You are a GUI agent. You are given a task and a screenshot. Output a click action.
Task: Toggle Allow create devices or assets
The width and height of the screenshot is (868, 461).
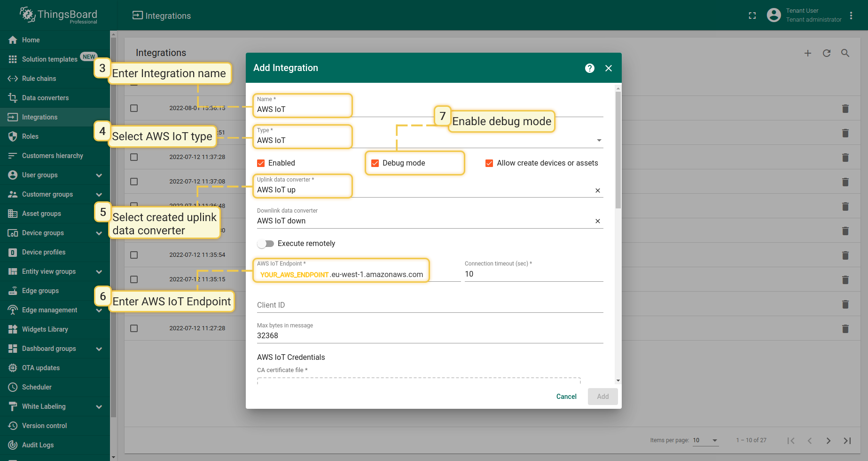[489, 163]
